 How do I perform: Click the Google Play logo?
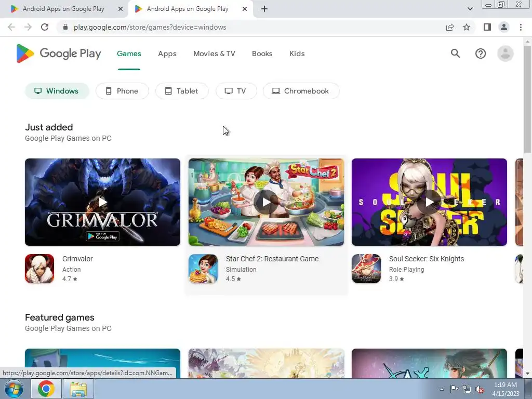pyautogui.click(x=59, y=54)
